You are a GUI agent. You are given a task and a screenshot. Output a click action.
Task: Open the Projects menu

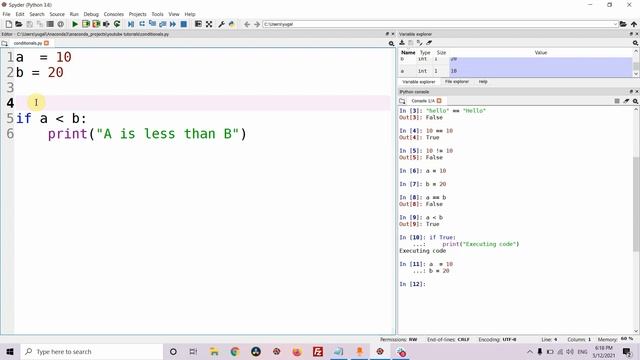click(138, 14)
